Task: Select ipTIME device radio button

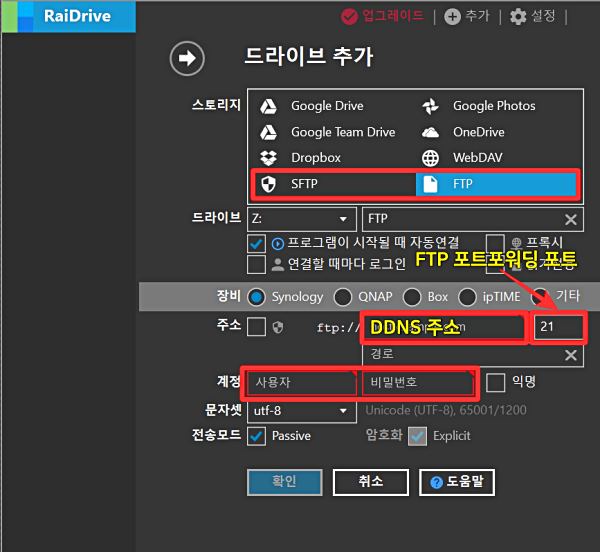Action: tap(468, 297)
